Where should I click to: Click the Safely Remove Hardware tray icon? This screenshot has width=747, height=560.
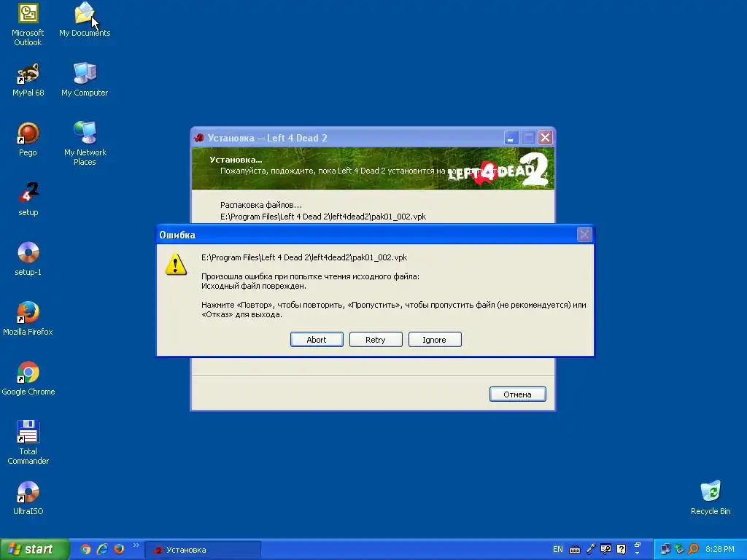(x=680, y=549)
